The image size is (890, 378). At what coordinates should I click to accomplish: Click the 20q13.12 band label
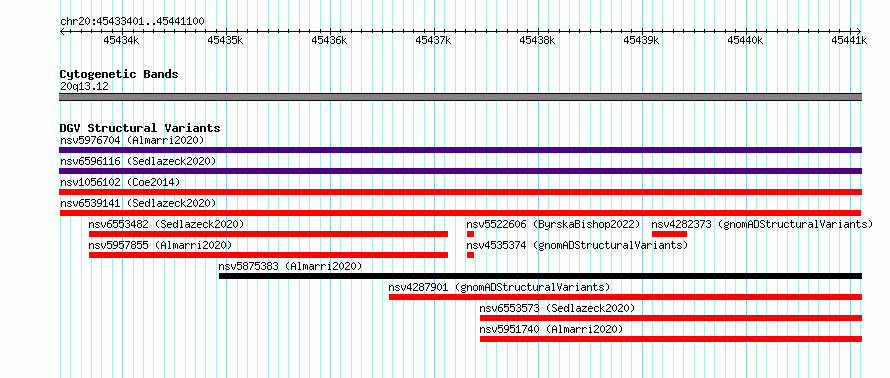point(84,87)
